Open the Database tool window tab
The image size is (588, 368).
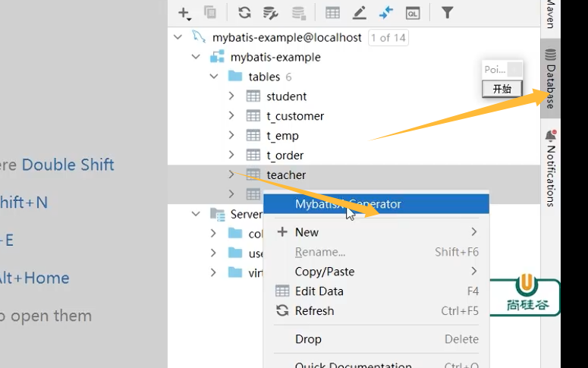click(551, 78)
